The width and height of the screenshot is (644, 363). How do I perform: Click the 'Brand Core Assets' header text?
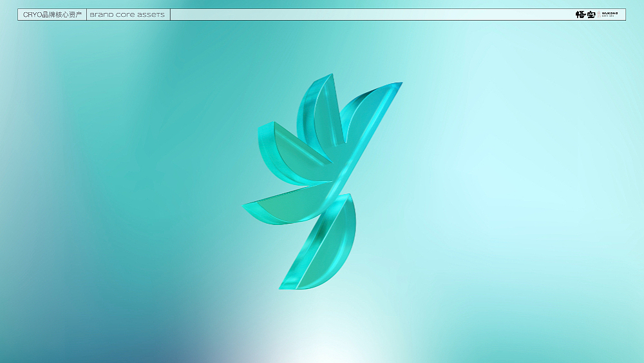click(x=128, y=15)
